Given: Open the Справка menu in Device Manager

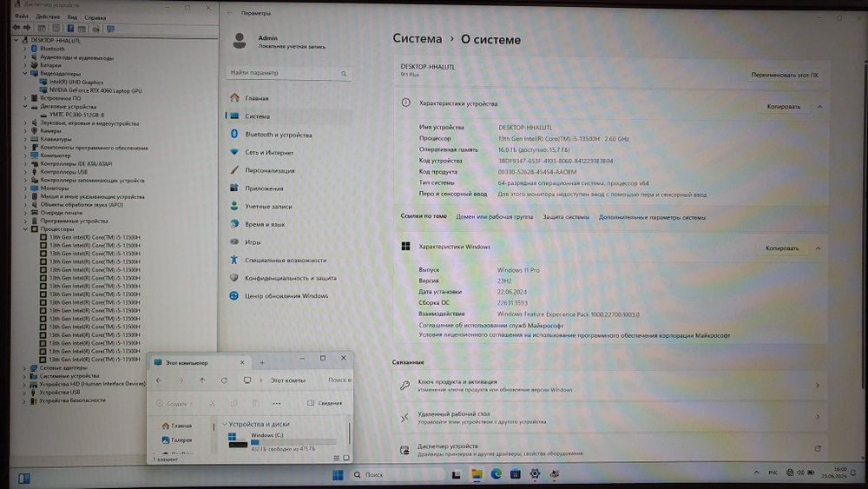Looking at the screenshot, I should 95,17.
